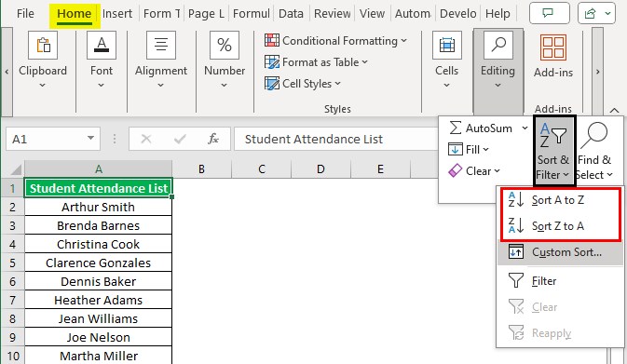Select cell Student Attendance List
Image resolution: width=627 pixels, height=364 pixels.
click(x=99, y=188)
